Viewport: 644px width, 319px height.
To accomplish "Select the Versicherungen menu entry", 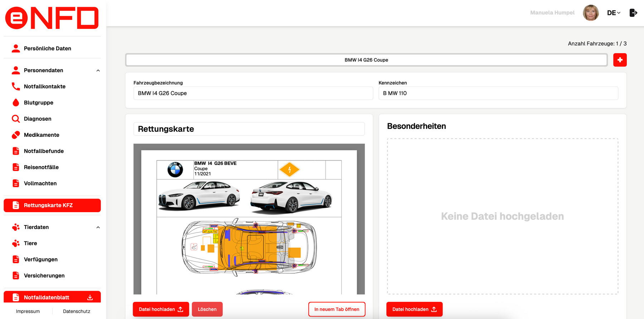I will [52, 275].
